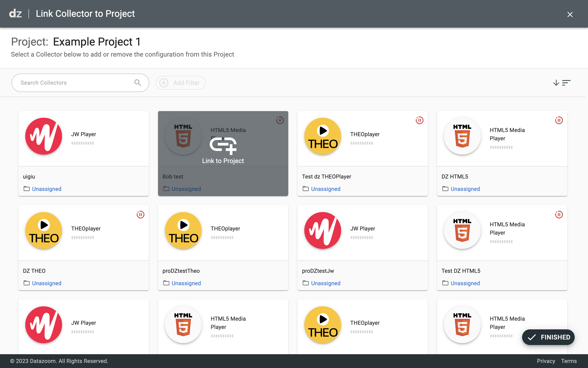
Task: Click the THEO logo on proDZtestTheo card
Action: [x=183, y=230]
